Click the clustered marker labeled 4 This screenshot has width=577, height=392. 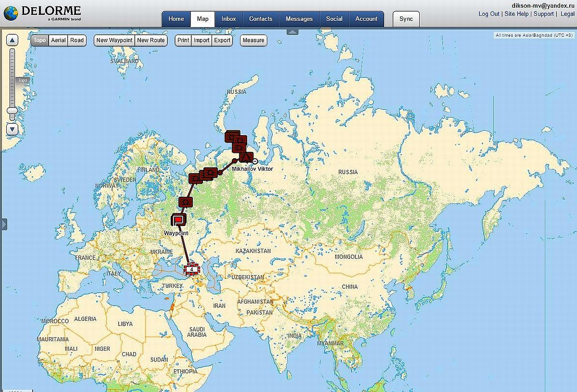pyautogui.click(x=192, y=269)
